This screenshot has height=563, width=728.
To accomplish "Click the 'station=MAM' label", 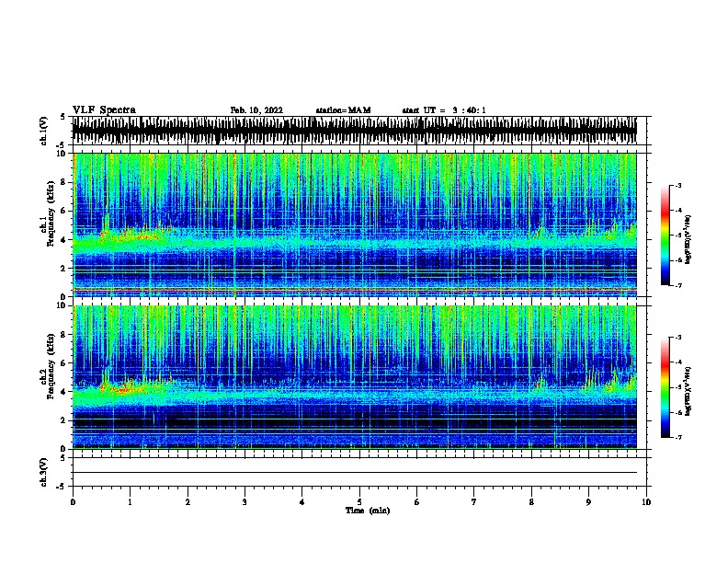I will pyautogui.click(x=343, y=110).
